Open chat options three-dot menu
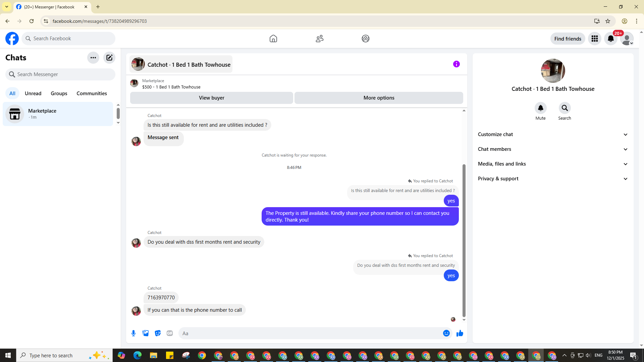Screen dimensions: 644x362 tap(93, 58)
